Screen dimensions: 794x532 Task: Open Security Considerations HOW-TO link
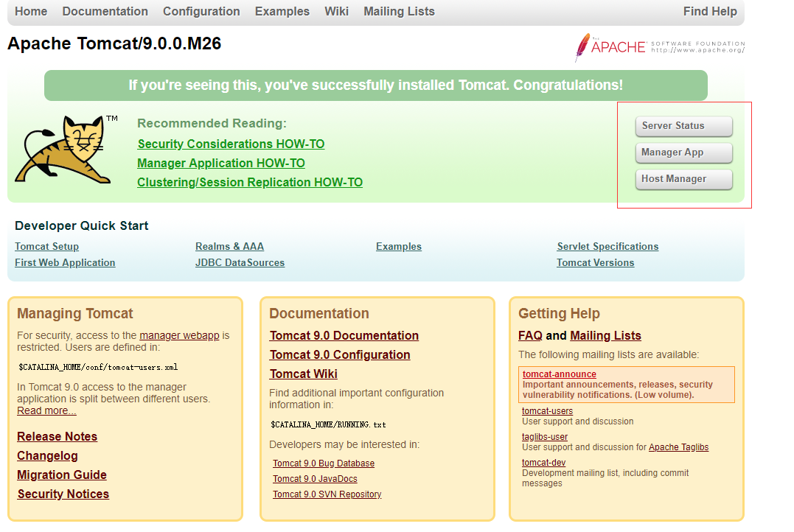(231, 144)
